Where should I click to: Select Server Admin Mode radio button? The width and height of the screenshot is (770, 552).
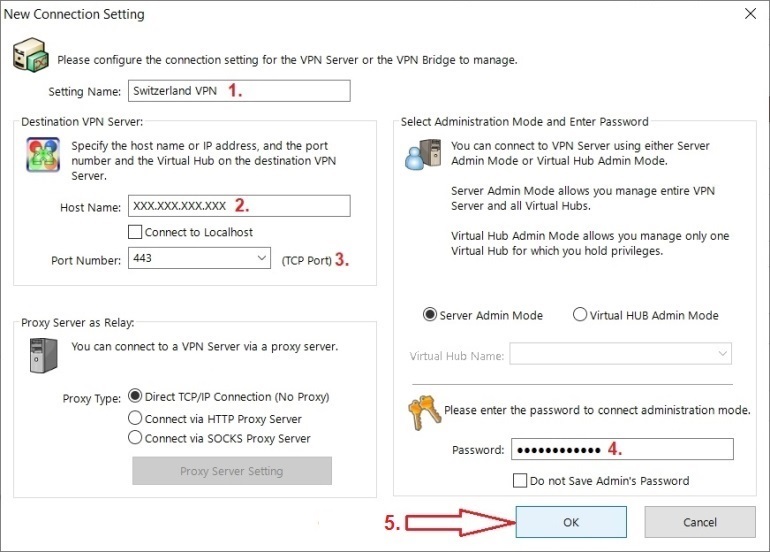coord(431,315)
